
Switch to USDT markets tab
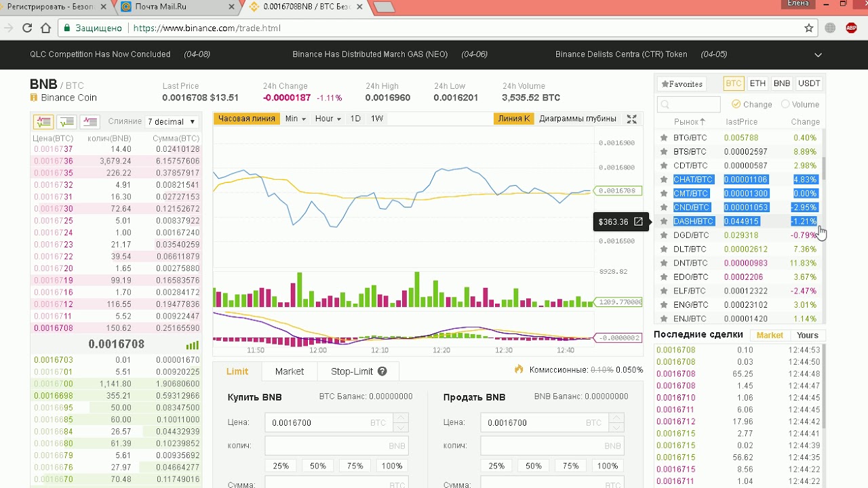(809, 83)
